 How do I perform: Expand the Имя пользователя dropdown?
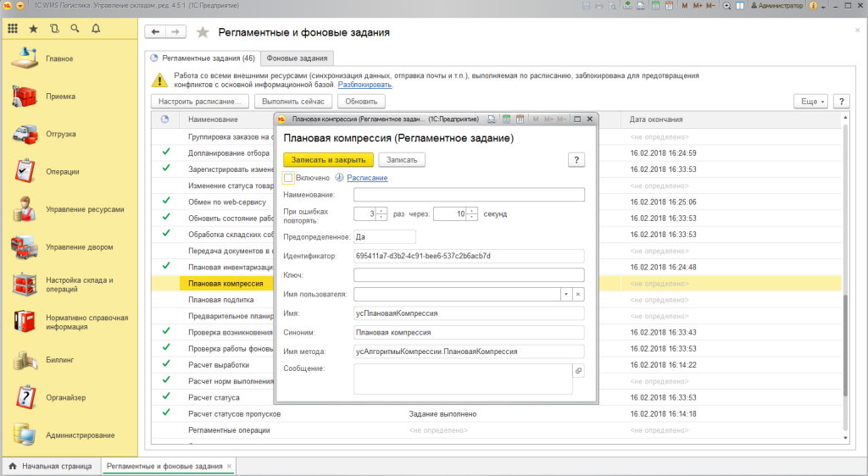[565, 294]
